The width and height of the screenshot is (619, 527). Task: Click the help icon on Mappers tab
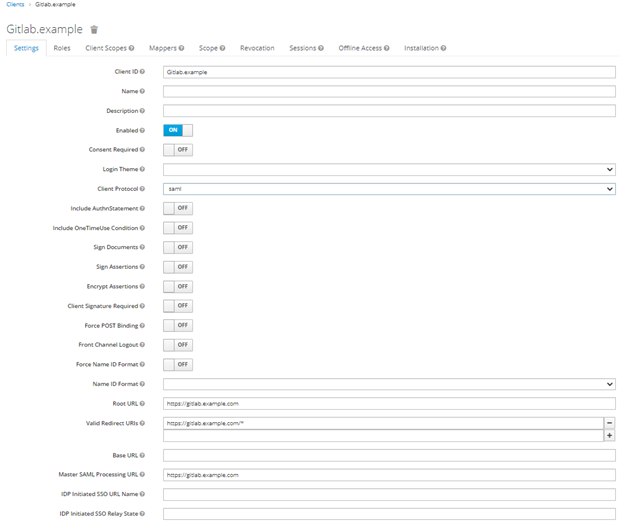pyautogui.click(x=182, y=48)
